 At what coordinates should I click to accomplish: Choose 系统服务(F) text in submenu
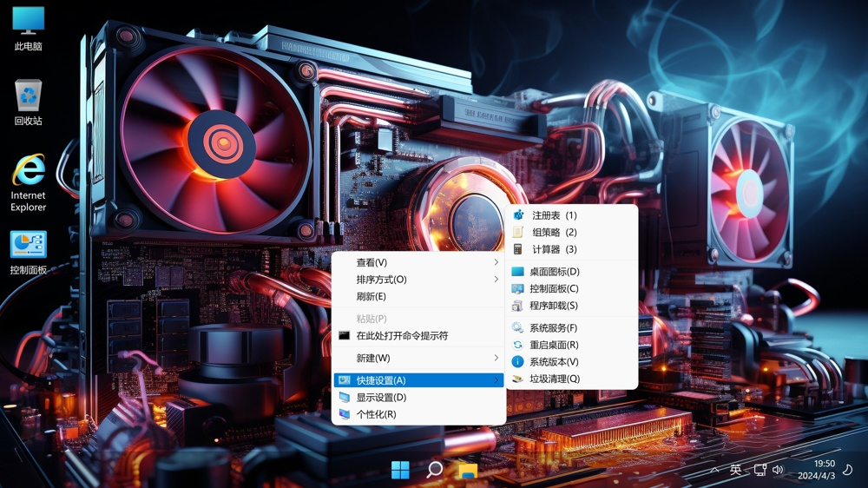pyautogui.click(x=553, y=328)
